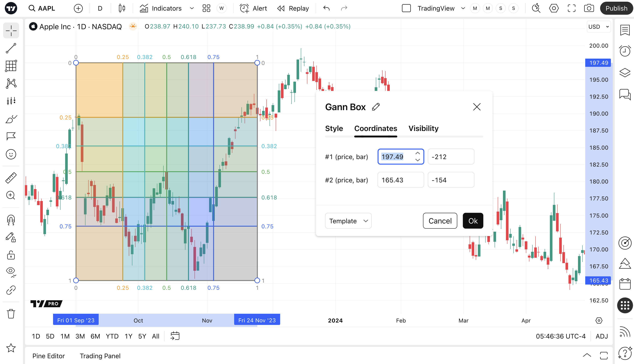Open the Gann and Fibonacci tools
The width and height of the screenshot is (634, 364).
coord(11,66)
